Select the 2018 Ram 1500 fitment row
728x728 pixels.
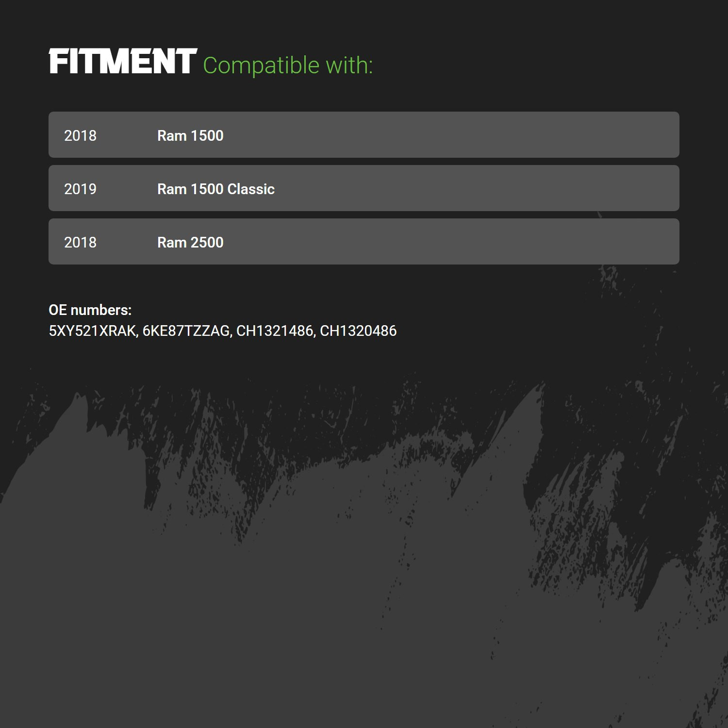[x=364, y=135]
